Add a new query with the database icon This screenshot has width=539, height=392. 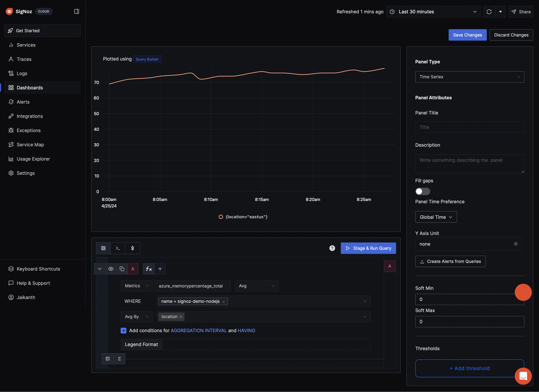[108, 359]
